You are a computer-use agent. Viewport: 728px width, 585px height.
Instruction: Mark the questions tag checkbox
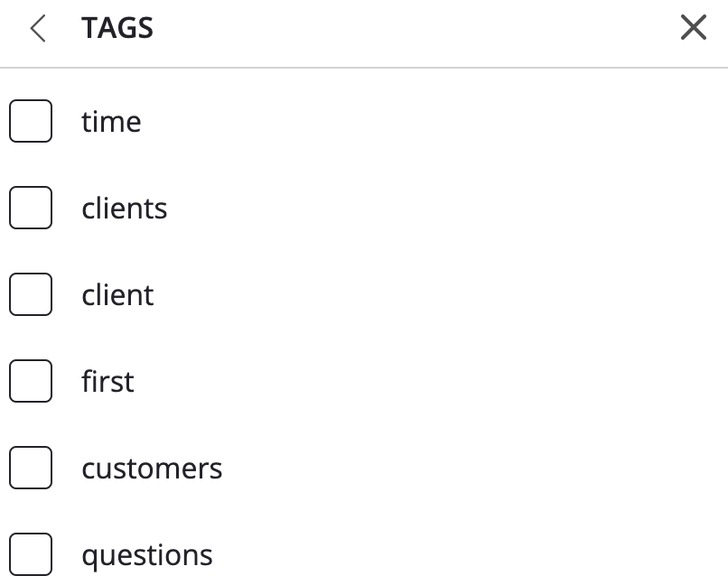pyautogui.click(x=31, y=555)
